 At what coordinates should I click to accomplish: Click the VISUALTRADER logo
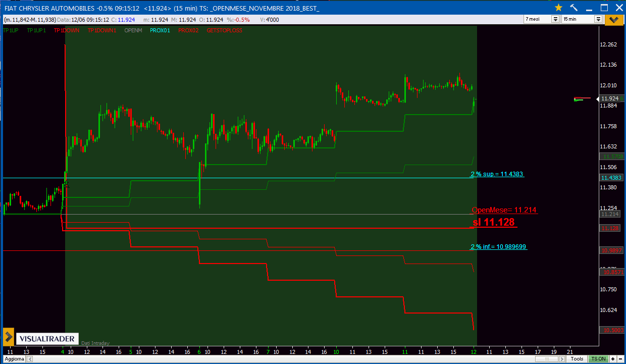[x=46, y=339]
